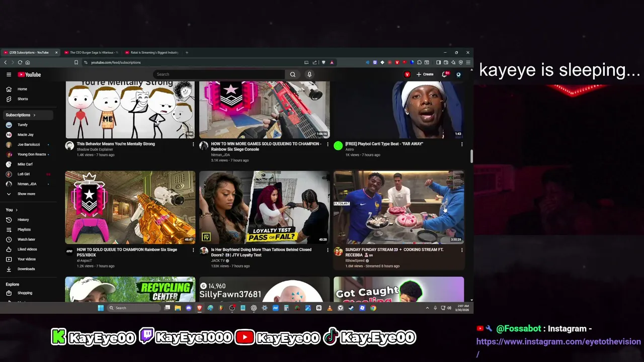Open options for HOW TO WIN MORE GAMES video
The width and height of the screenshot is (644, 362).
[328, 144]
